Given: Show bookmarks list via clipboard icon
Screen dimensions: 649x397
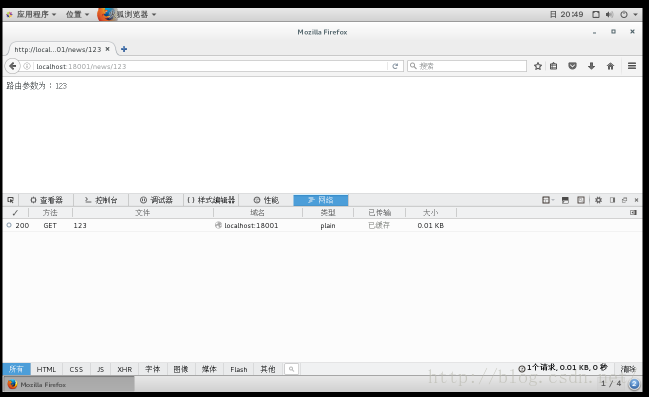Looking at the screenshot, I should click(554, 66).
